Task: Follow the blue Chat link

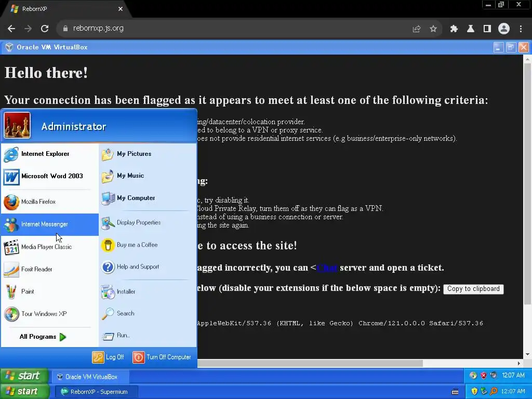Action: tap(327, 268)
